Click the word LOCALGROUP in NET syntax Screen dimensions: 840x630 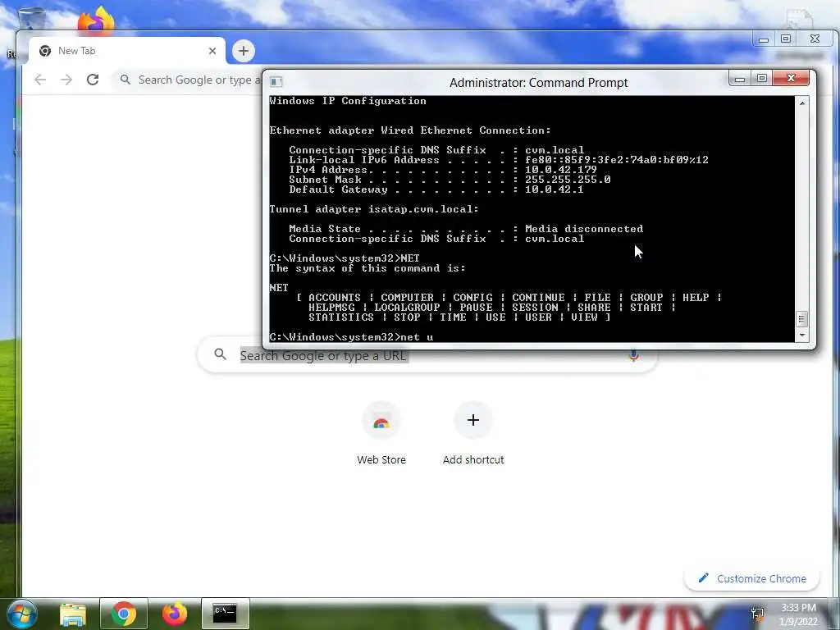(x=407, y=308)
